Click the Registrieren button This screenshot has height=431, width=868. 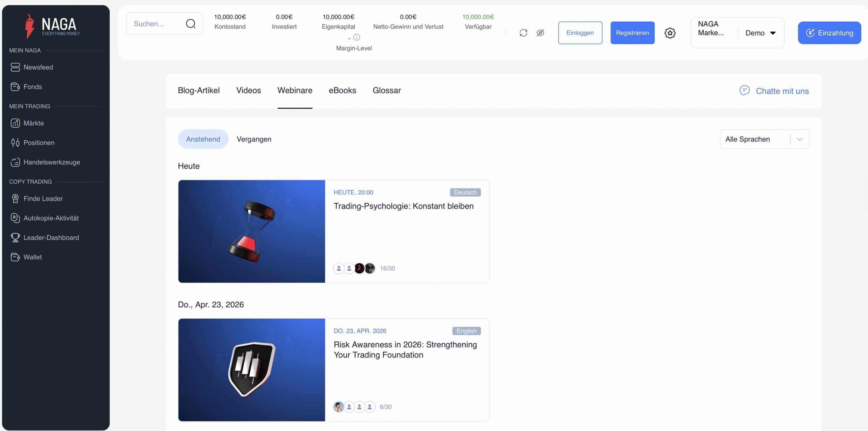point(632,33)
